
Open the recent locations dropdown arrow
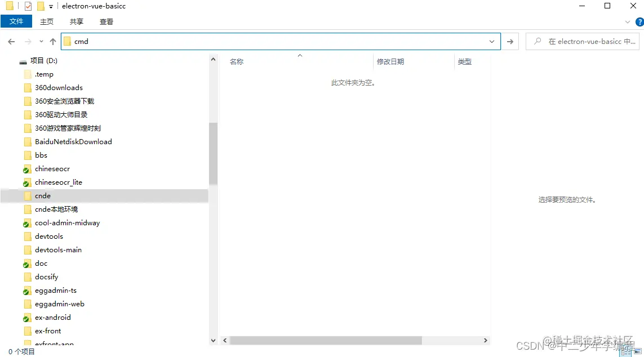tap(41, 42)
